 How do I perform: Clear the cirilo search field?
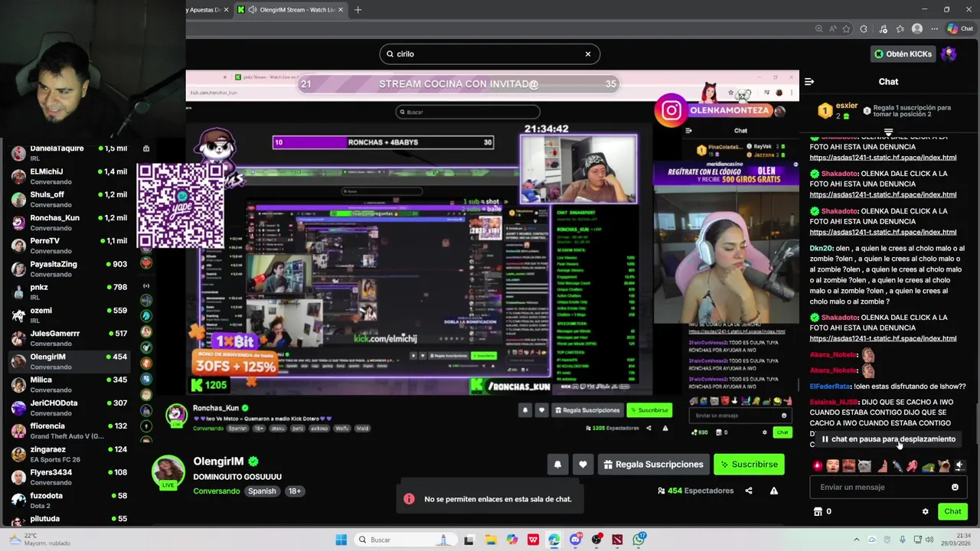point(588,54)
